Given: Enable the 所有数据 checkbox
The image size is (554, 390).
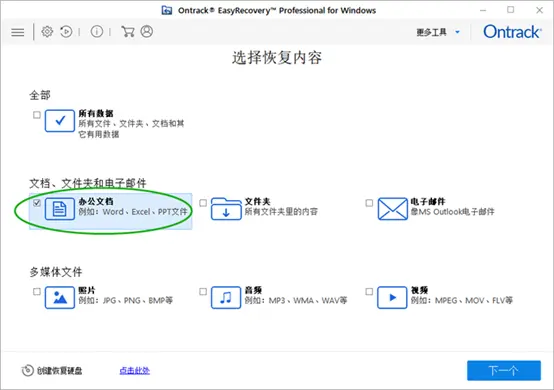Looking at the screenshot, I should pos(37,115).
